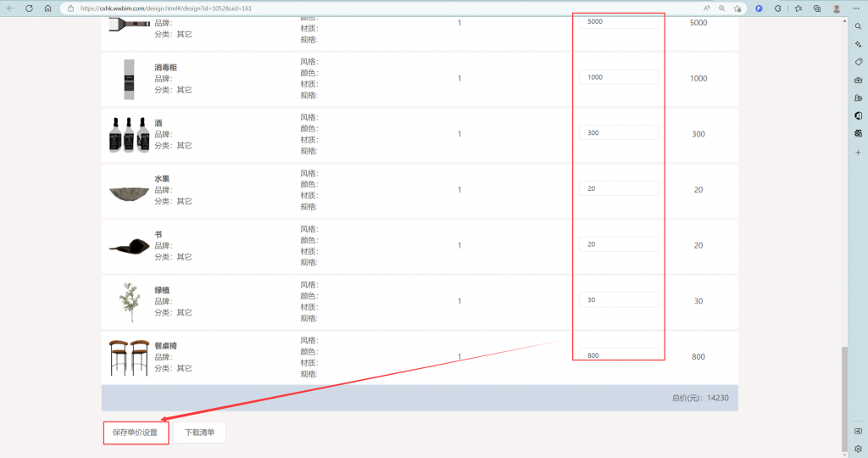Click the address bar URL field

tap(387, 8)
